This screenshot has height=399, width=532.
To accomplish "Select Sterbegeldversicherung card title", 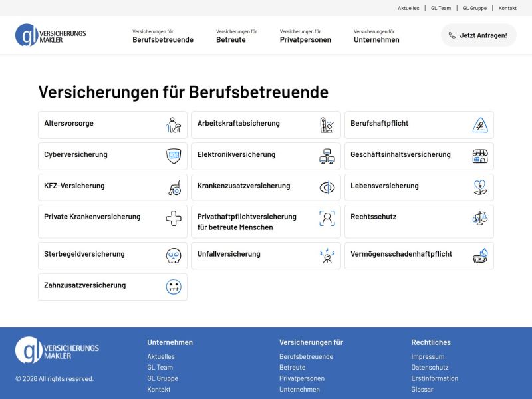I will [84, 255].
